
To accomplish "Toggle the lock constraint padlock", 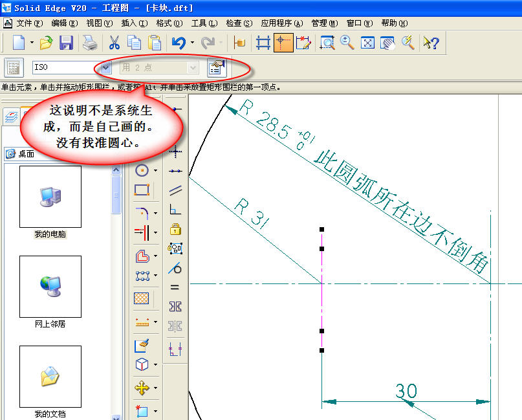I will pos(175,230).
